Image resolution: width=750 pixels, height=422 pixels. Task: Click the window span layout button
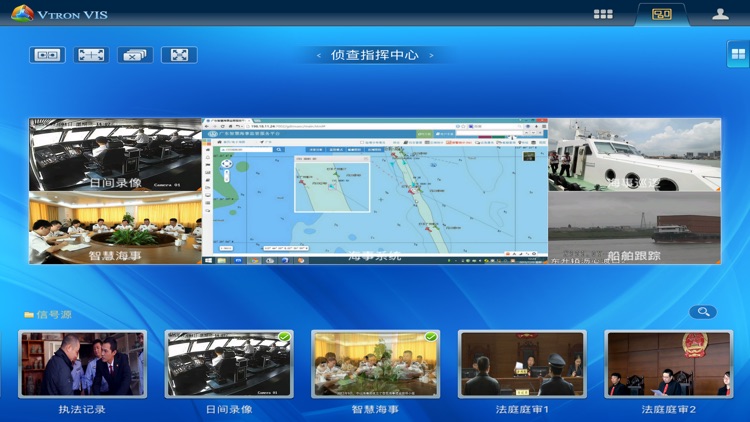pos(91,55)
